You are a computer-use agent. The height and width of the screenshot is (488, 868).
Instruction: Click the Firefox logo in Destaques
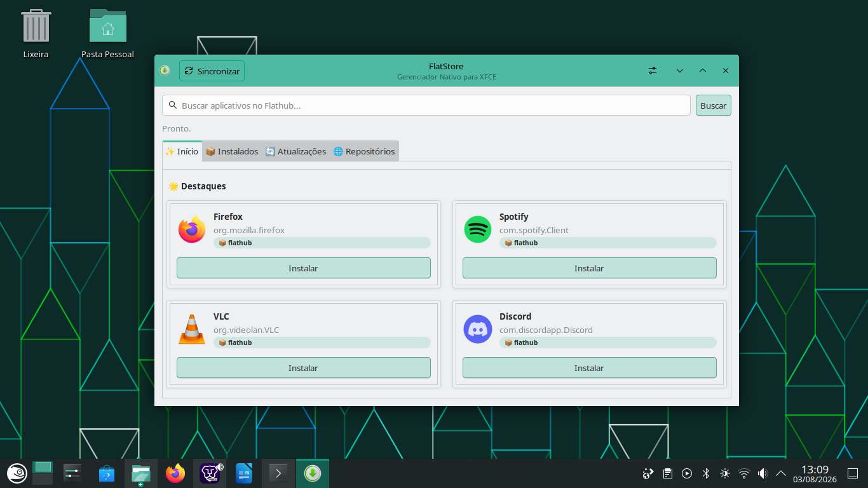pos(192,229)
